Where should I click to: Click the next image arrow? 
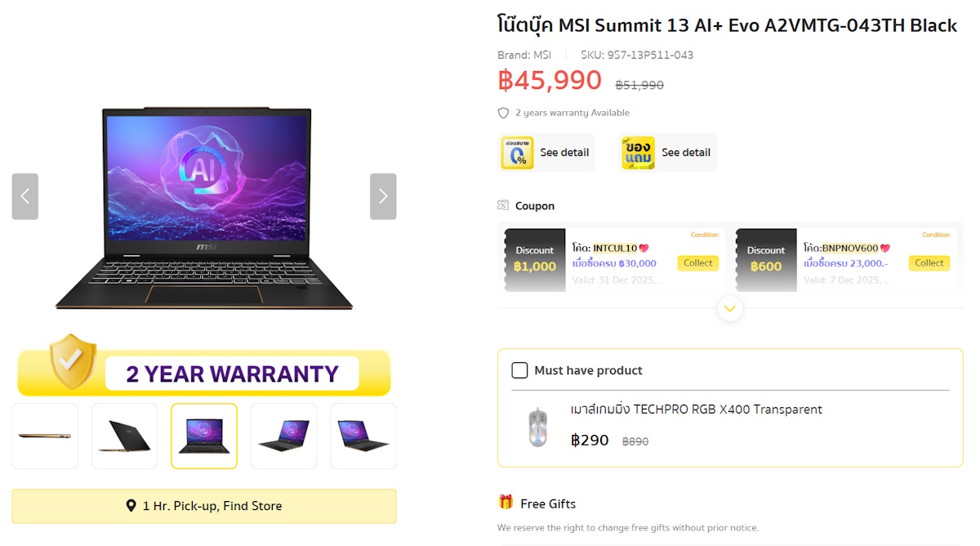(x=383, y=196)
